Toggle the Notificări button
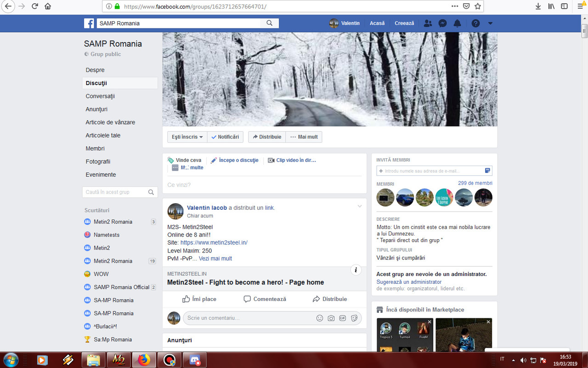 point(225,137)
